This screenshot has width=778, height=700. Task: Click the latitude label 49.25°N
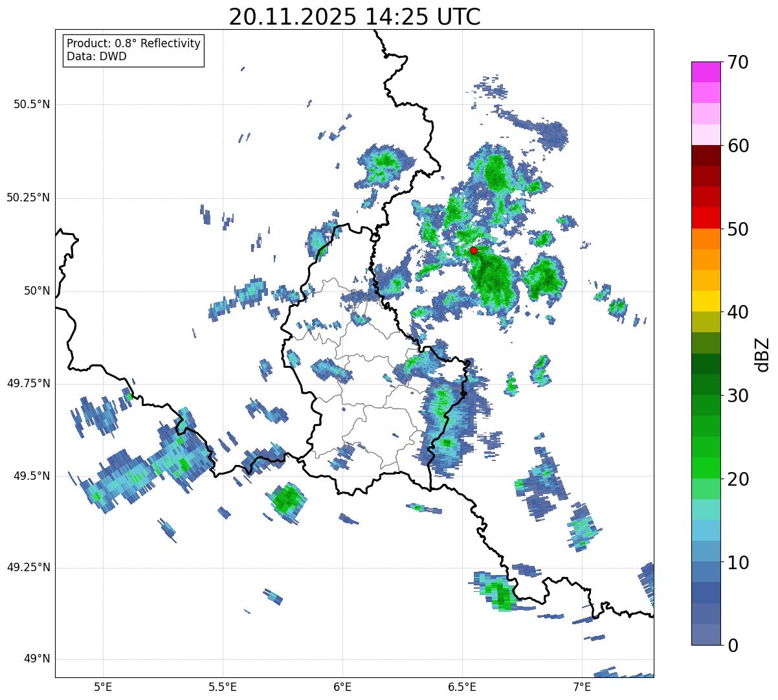click(28, 567)
